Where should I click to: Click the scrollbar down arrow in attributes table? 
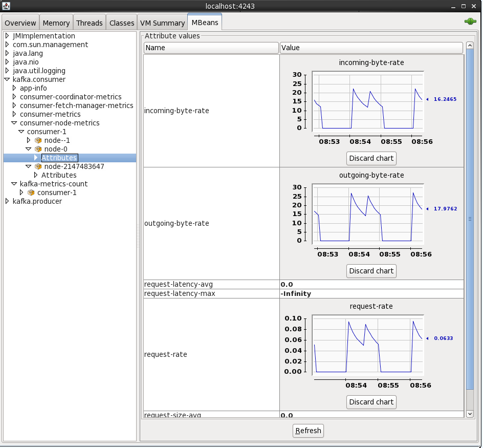coord(470,413)
